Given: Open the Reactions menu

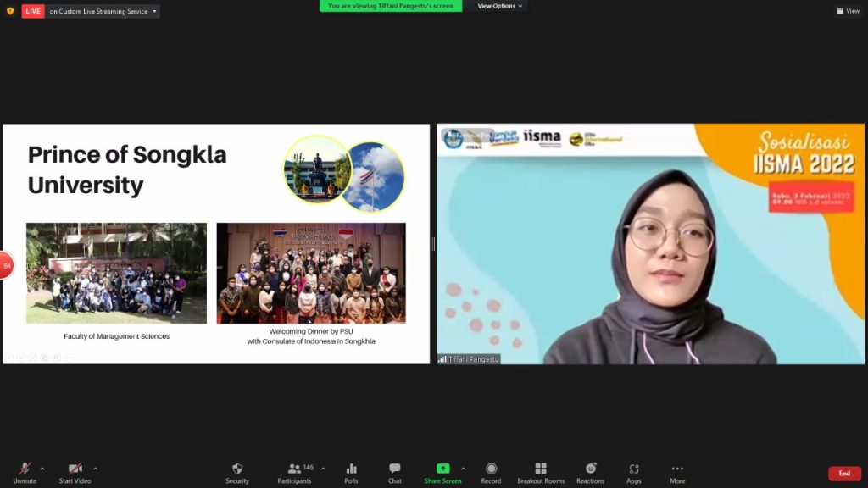Looking at the screenshot, I should pos(590,473).
